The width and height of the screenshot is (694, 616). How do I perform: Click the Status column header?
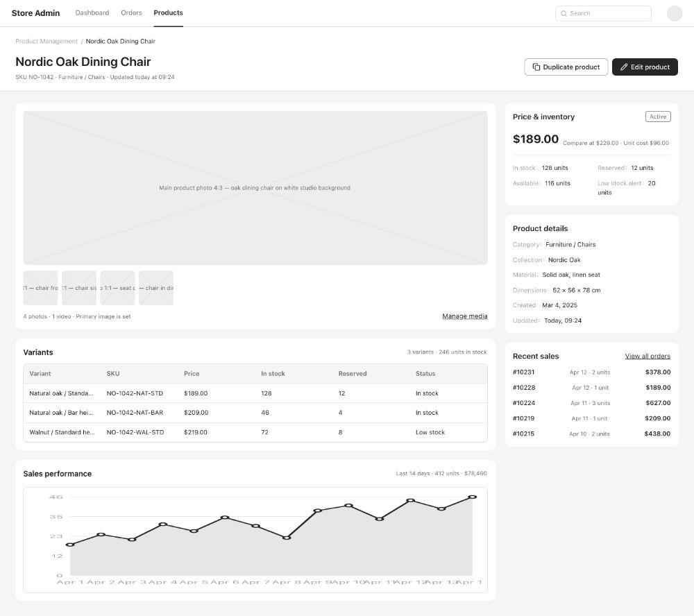tap(425, 373)
